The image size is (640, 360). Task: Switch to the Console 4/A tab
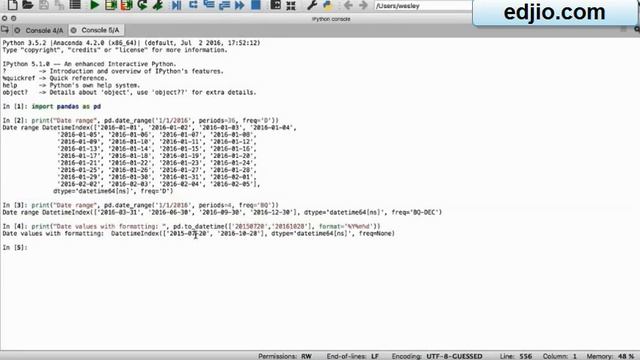click(44, 30)
